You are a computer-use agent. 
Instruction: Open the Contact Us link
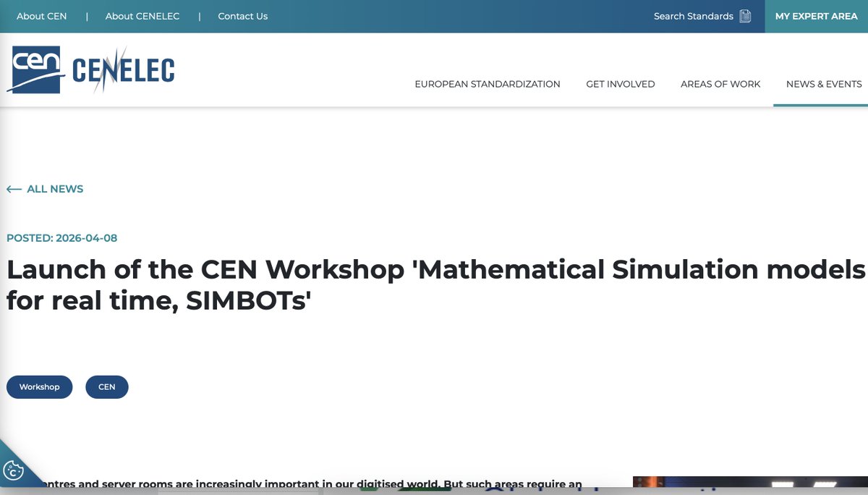[x=243, y=16]
